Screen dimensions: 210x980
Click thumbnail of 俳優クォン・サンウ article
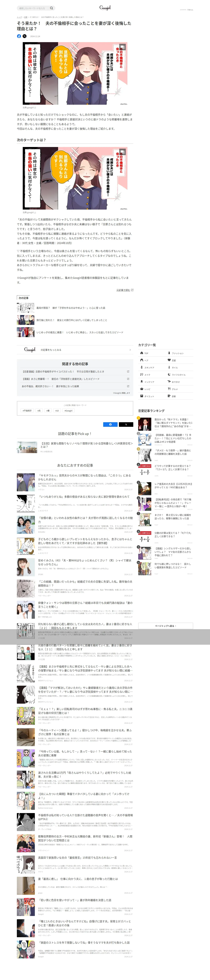tap(26, 610)
